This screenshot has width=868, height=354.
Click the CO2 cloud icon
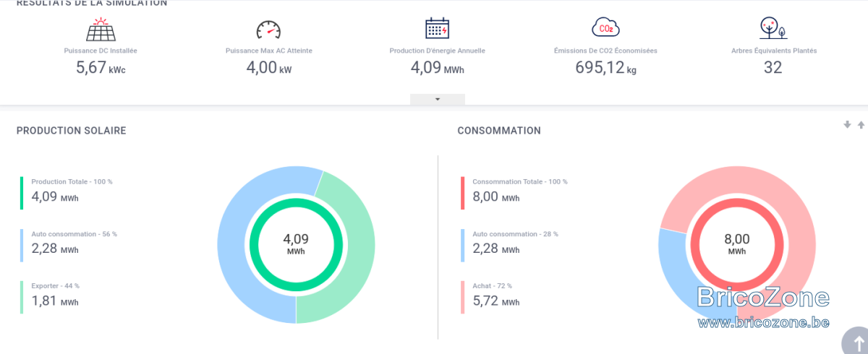(x=605, y=28)
